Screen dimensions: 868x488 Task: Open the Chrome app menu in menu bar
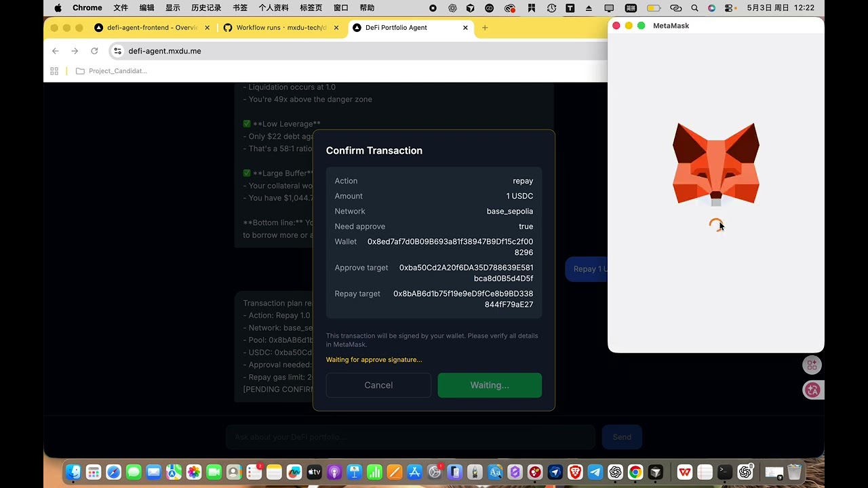pos(87,8)
